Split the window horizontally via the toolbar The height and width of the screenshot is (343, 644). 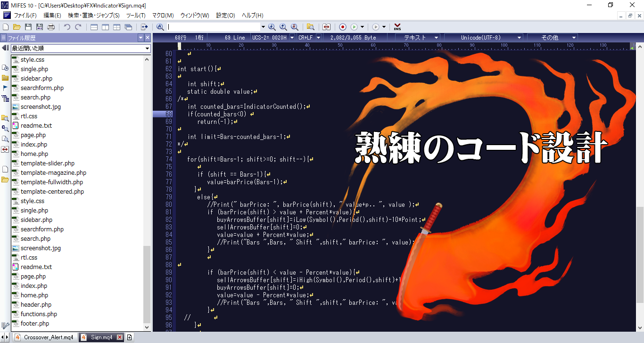pos(94,27)
